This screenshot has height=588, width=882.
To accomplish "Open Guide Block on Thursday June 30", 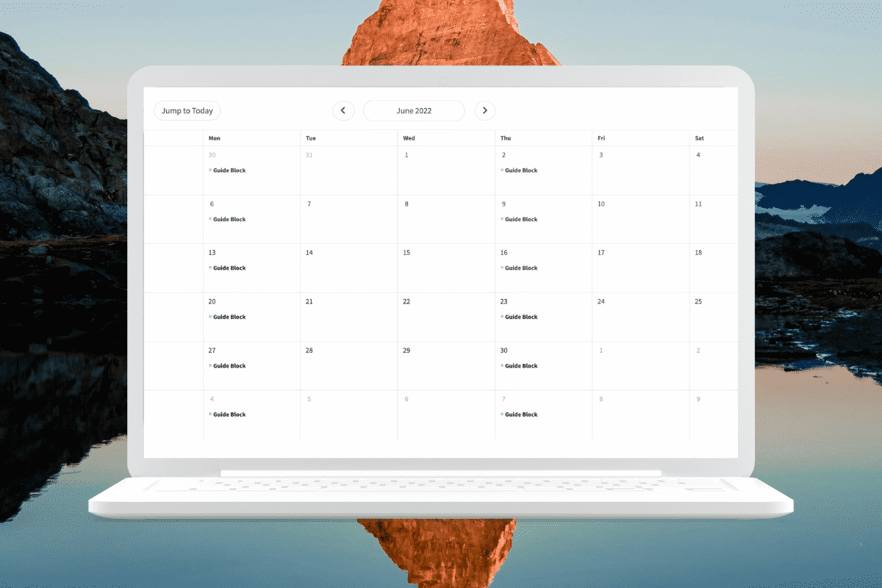I will click(x=520, y=366).
